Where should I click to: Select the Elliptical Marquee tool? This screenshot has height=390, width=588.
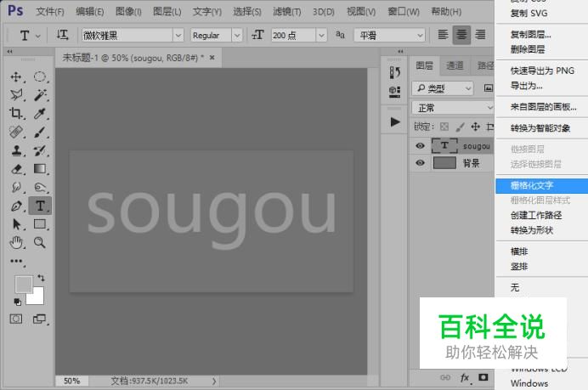click(40, 76)
